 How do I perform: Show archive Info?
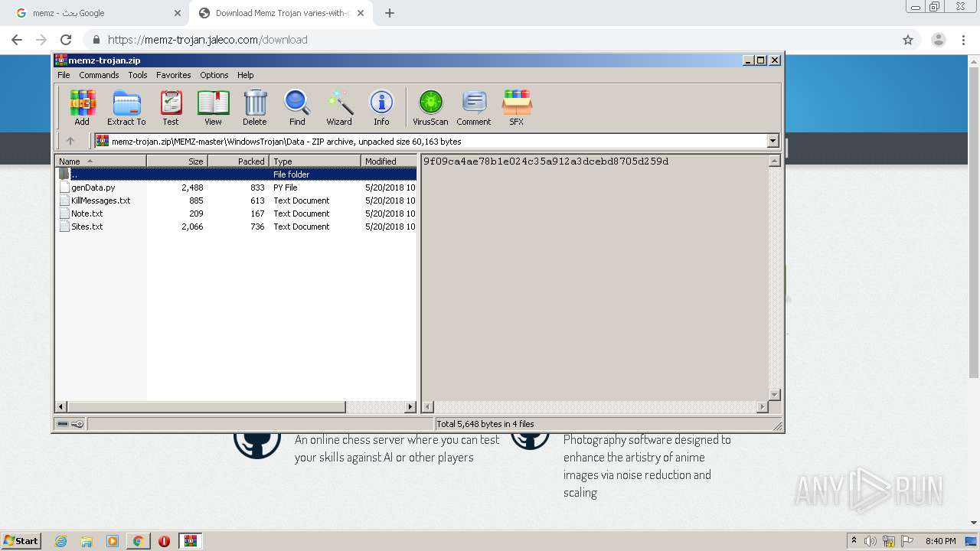coord(381,107)
